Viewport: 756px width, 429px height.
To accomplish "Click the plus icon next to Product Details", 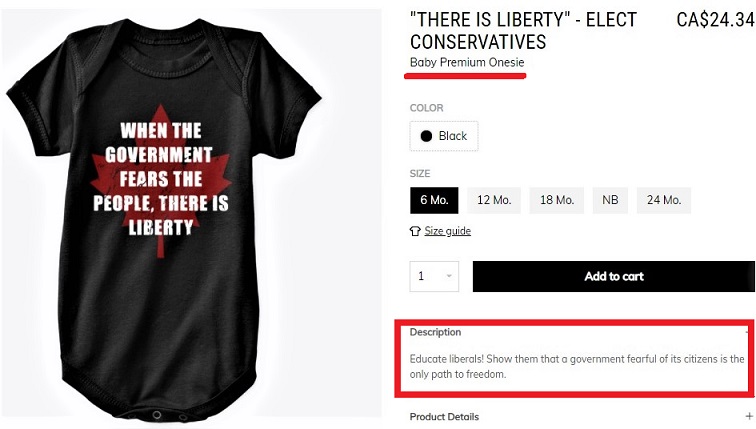I will [x=749, y=416].
